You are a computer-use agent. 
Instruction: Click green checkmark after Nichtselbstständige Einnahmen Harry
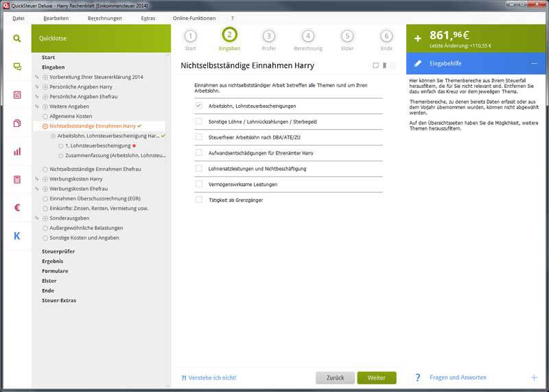[140, 126]
